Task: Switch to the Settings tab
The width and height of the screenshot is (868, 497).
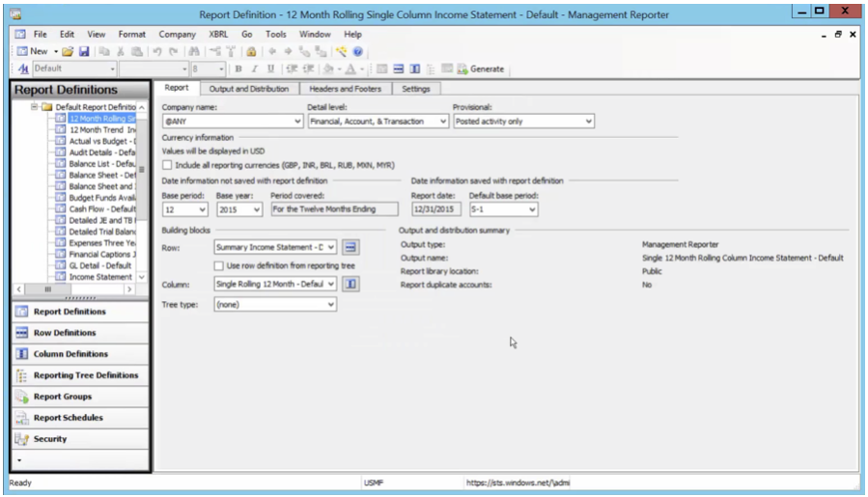Action: 416,89
